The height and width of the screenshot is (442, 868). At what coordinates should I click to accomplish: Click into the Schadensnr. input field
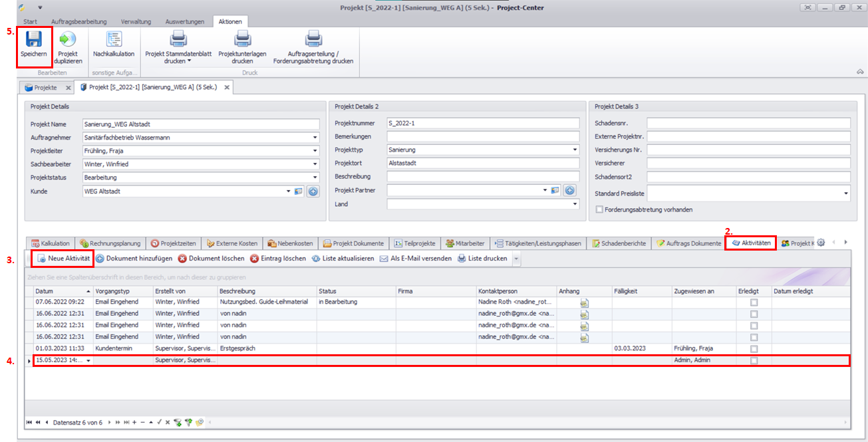748,123
